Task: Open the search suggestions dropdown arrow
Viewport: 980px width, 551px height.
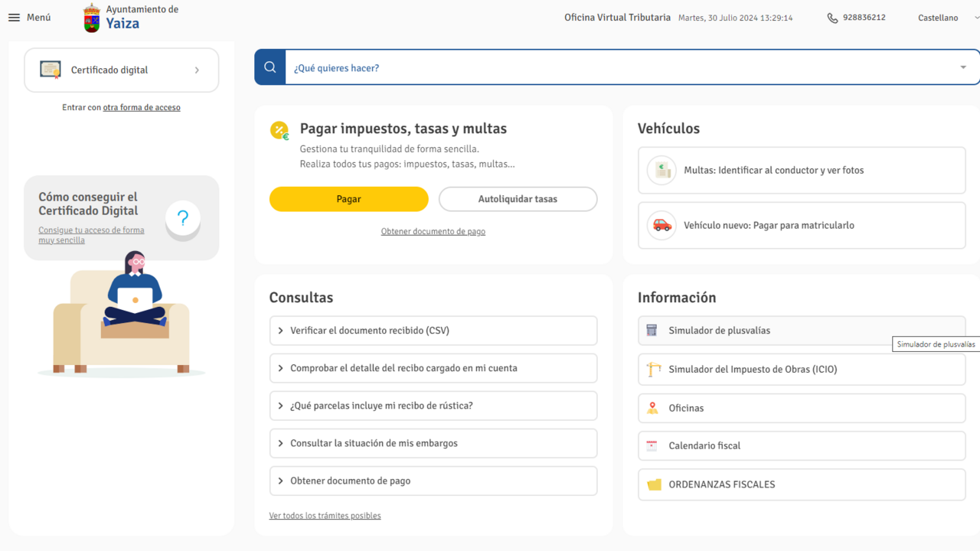Action: point(963,67)
